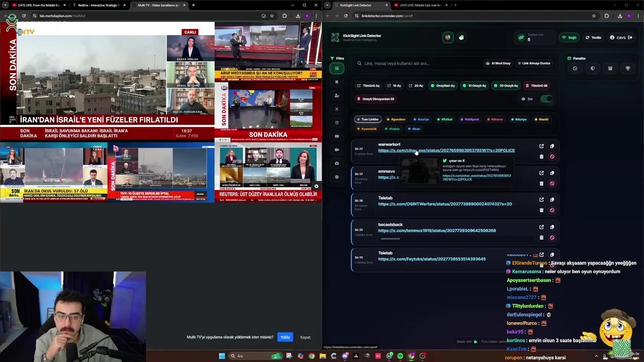Toggle Link Almayı Durdur pause button
This screenshot has height=362, width=644.
click(534, 63)
